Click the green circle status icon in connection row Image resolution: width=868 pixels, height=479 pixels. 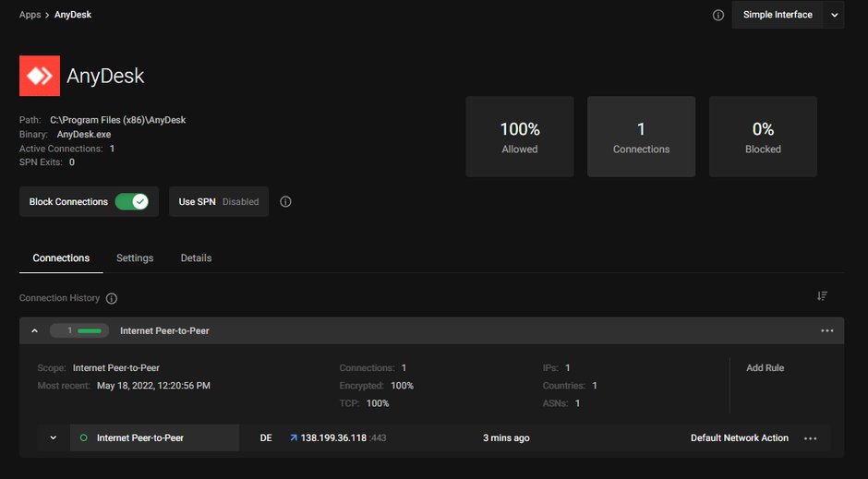pos(84,437)
